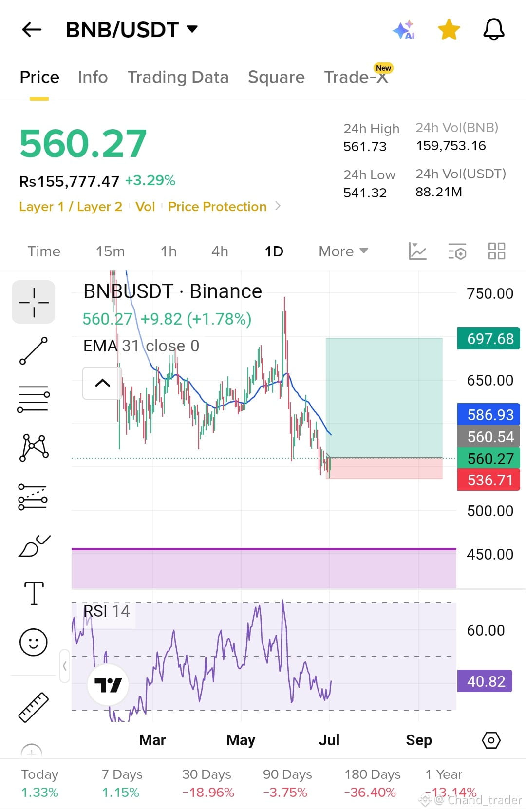This screenshot has height=812, width=526.
Task: Open the Layer 1 / Layer 2 tag
Action: pyautogui.click(x=71, y=207)
